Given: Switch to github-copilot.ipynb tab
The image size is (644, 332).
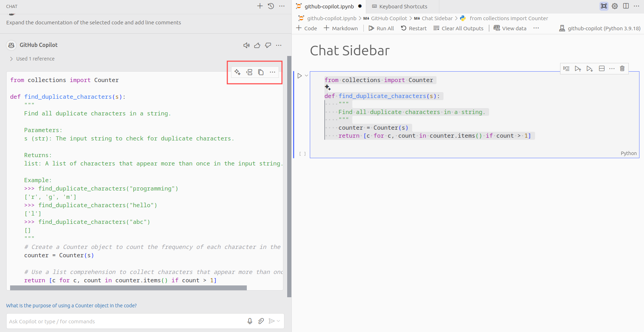Looking at the screenshot, I should (329, 6).
